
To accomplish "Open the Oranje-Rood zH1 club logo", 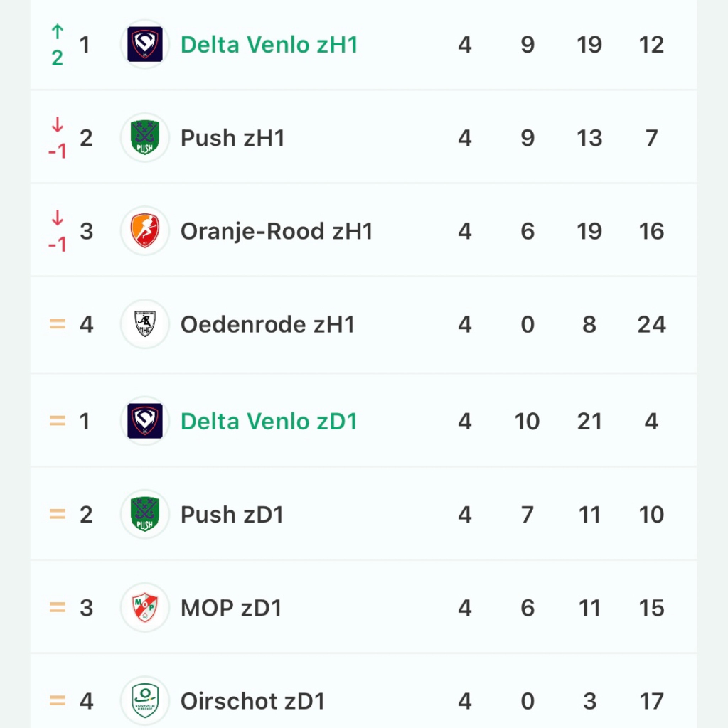I will click(x=145, y=231).
